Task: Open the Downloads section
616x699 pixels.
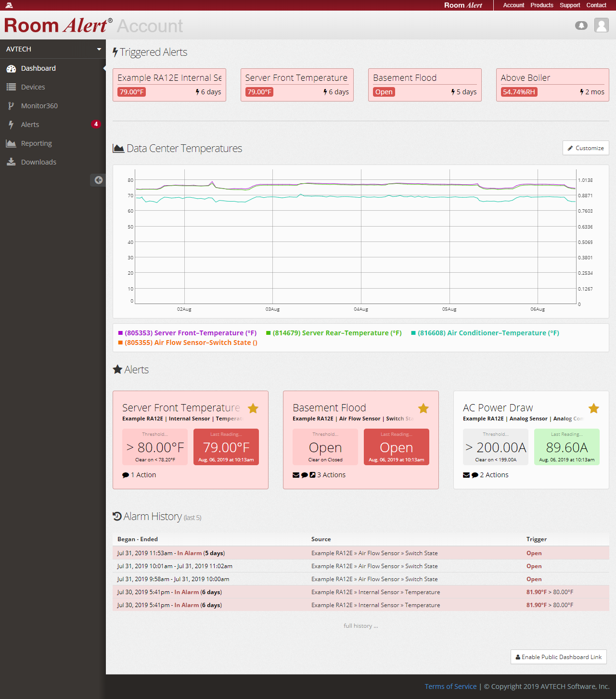Action: 38,162
